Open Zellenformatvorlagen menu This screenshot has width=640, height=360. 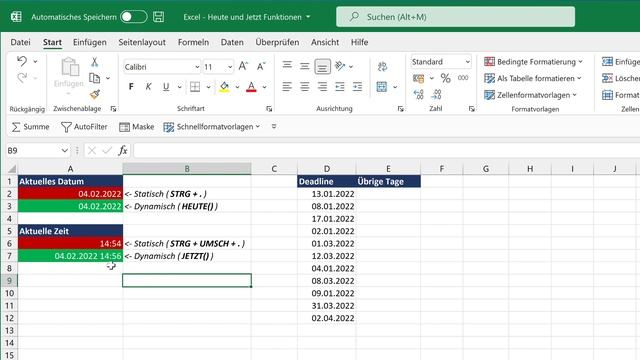click(x=530, y=95)
